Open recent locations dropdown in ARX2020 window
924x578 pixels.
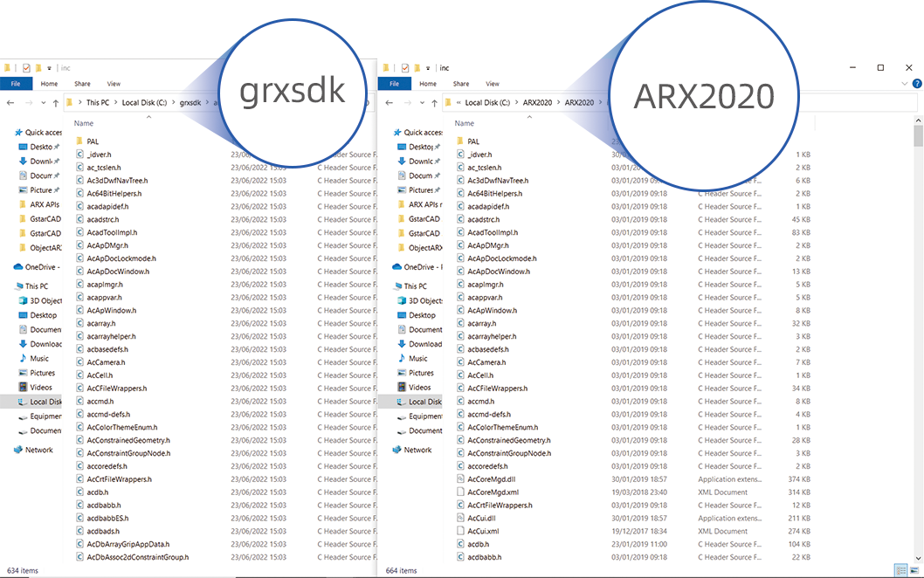[422, 103]
